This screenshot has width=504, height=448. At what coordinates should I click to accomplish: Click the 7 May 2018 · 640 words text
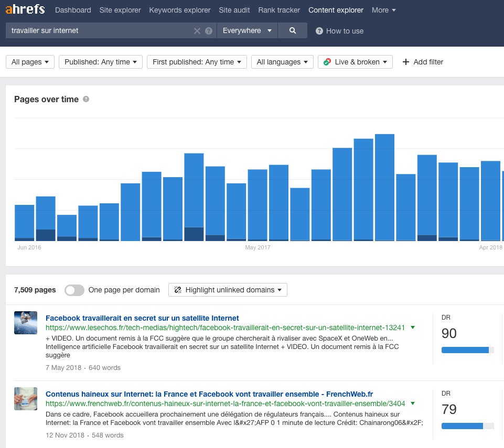pos(83,368)
